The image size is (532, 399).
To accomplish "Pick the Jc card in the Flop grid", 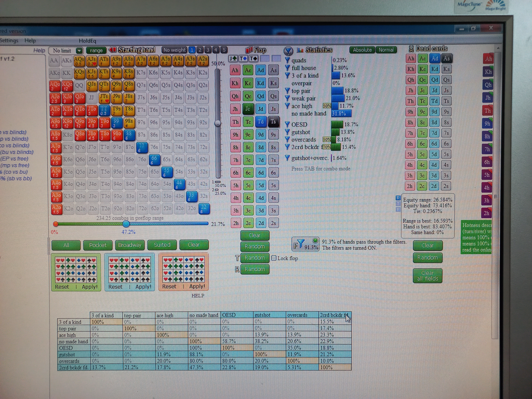I will coord(248,109).
